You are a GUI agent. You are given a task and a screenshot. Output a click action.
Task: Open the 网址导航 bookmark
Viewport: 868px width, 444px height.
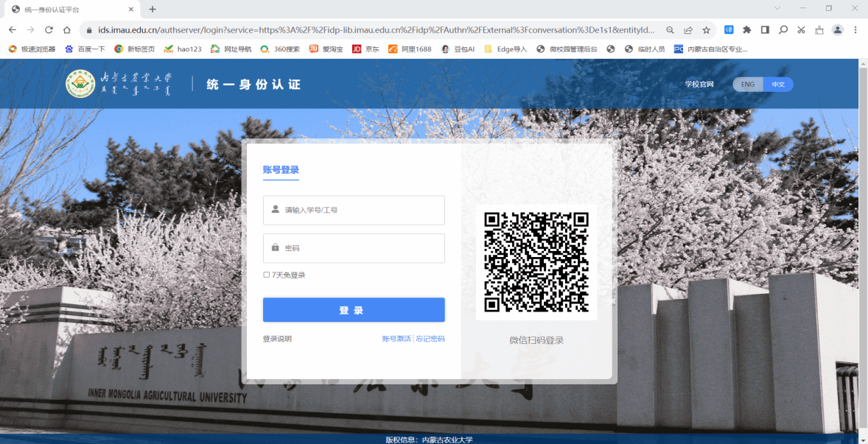coord(231,49)
